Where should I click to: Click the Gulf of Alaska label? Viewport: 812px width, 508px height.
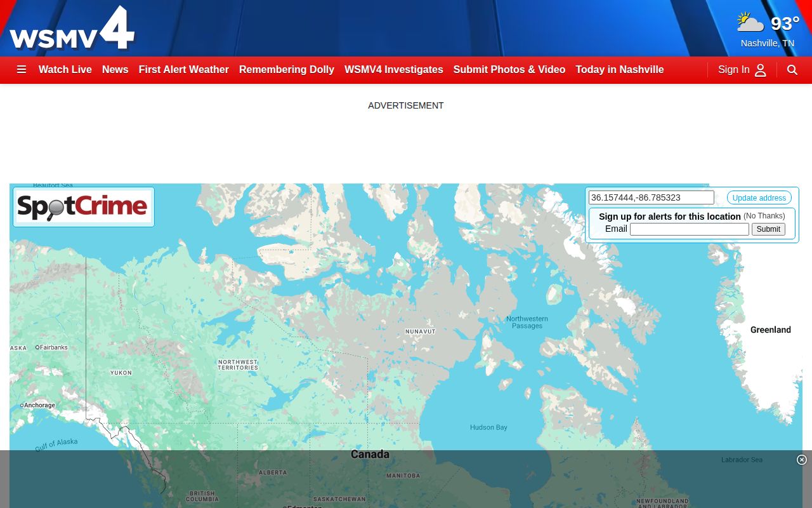click(x=56, y=444)
